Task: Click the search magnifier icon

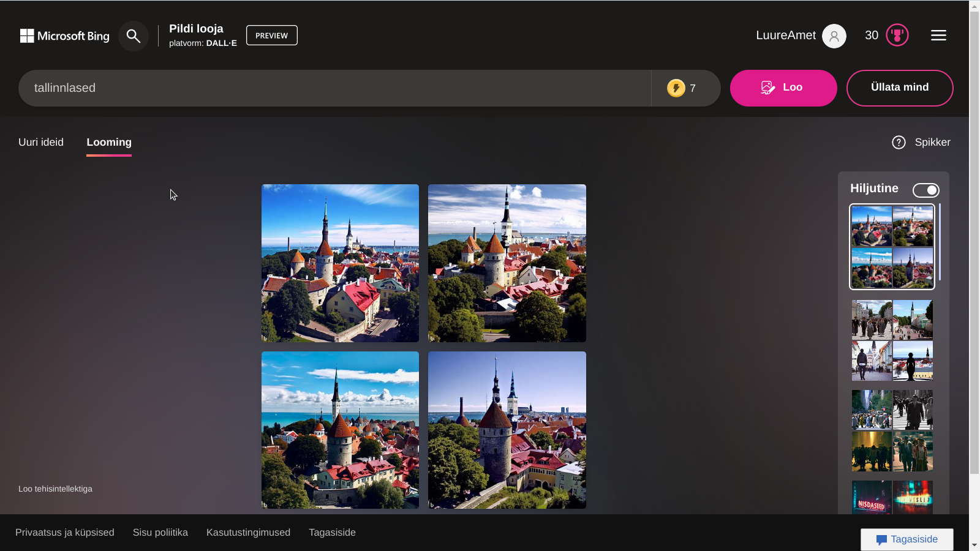Action: 134,36
